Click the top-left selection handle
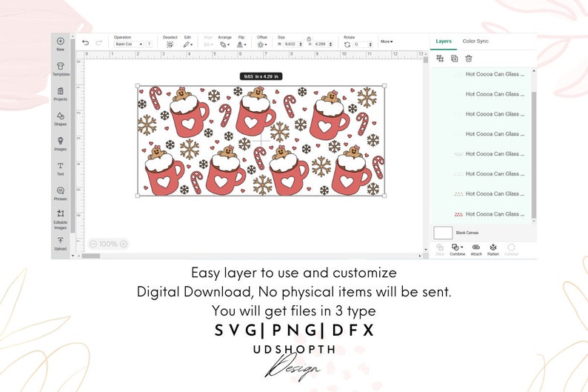 pos(138,86)
